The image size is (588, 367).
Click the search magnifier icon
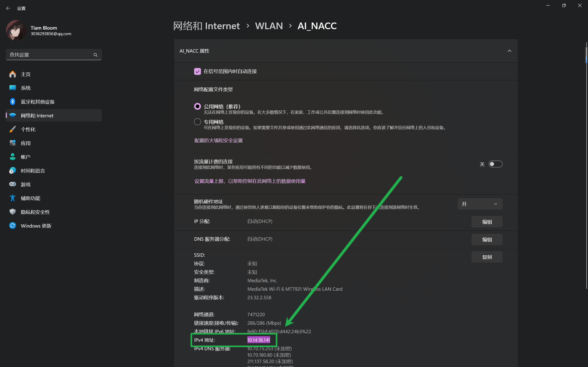pos(95,55)
